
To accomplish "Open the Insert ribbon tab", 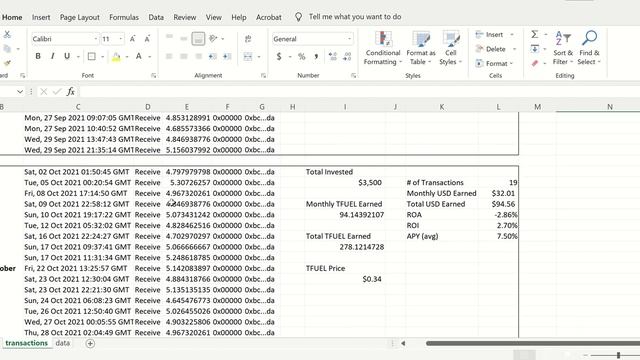I will 41,17.
